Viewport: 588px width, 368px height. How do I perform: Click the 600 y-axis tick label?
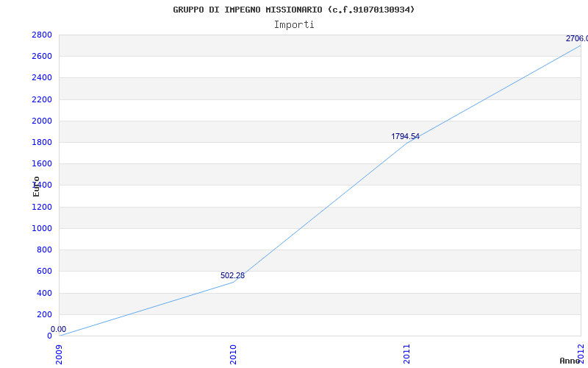(x=45, y=271)
